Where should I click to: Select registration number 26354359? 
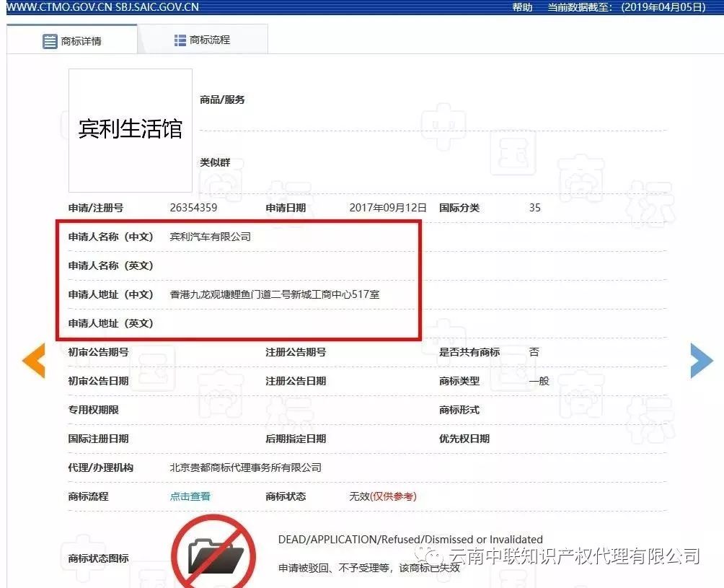point(193,207)
